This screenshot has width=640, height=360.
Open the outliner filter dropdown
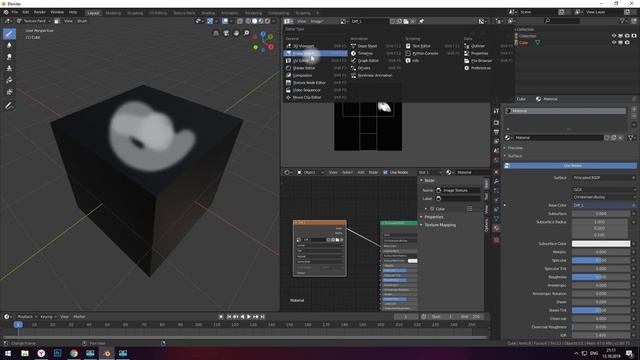click(623, 21)
